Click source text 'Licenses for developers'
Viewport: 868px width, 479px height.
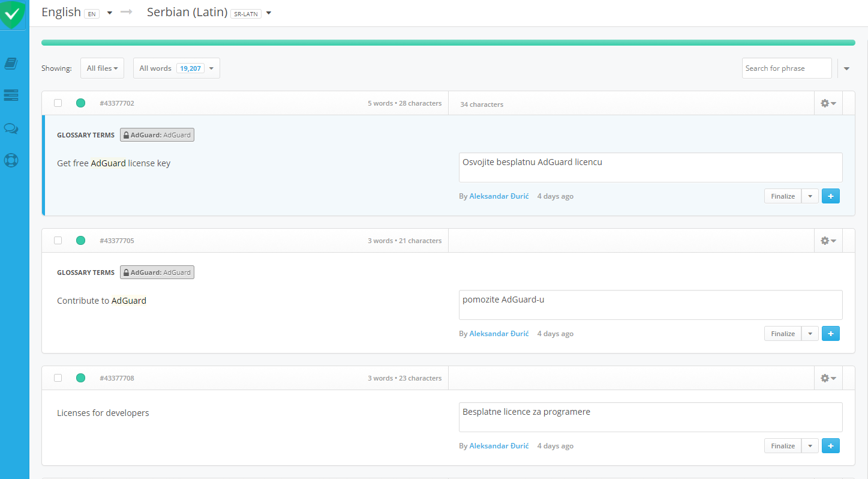coord(103,413)
